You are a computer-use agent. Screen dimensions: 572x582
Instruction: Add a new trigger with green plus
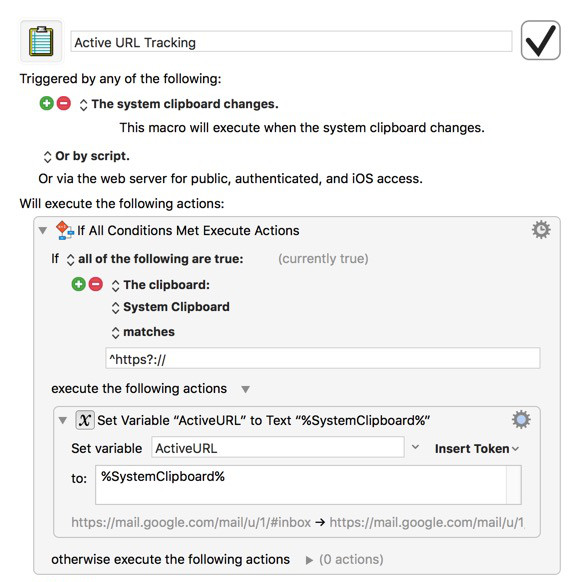[x=47, y=103]
